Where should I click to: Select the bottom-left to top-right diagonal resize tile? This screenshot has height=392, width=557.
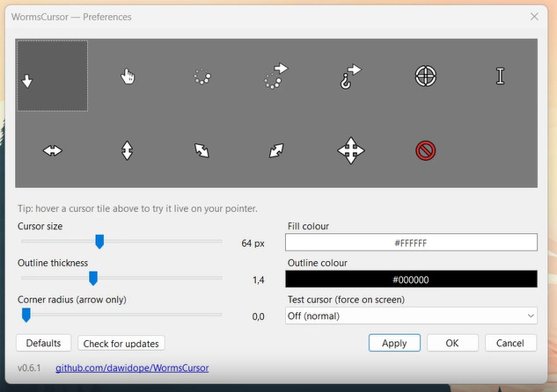tap(276, 150)
